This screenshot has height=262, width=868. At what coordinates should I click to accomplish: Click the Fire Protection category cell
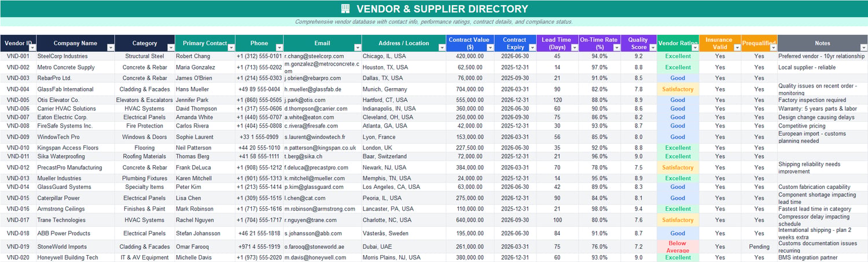pyautogui.click(x=145, y=126)
